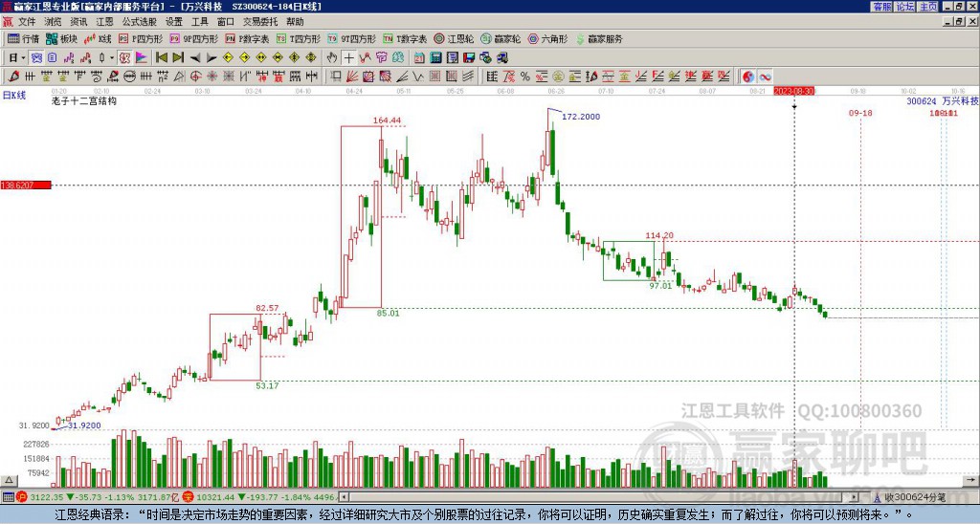Open the 行情 market quotes view
Screen dimensions: 980x524
[23, 38]
